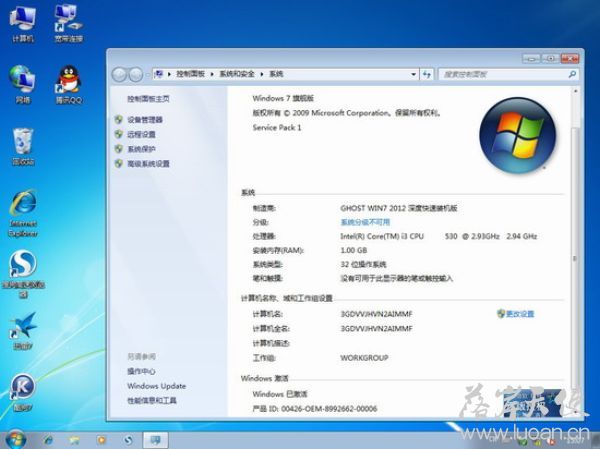The image size is (600, 449).
Task: Click the active System window taskbar button
Action: coord(155,440)
